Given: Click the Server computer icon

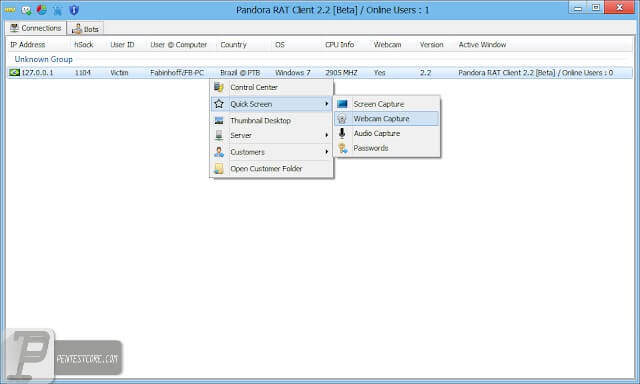Looking at the screenshot, I should coord(219,135).
